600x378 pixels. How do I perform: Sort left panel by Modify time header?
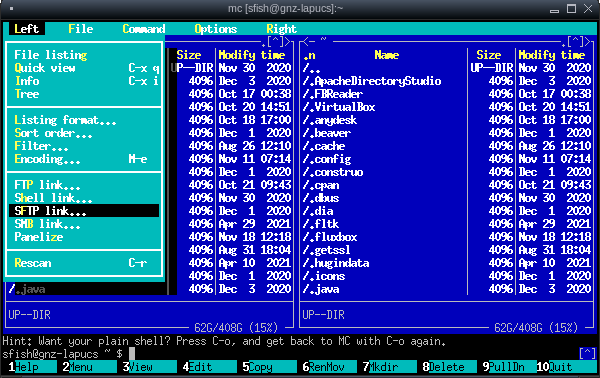(252, 55)
